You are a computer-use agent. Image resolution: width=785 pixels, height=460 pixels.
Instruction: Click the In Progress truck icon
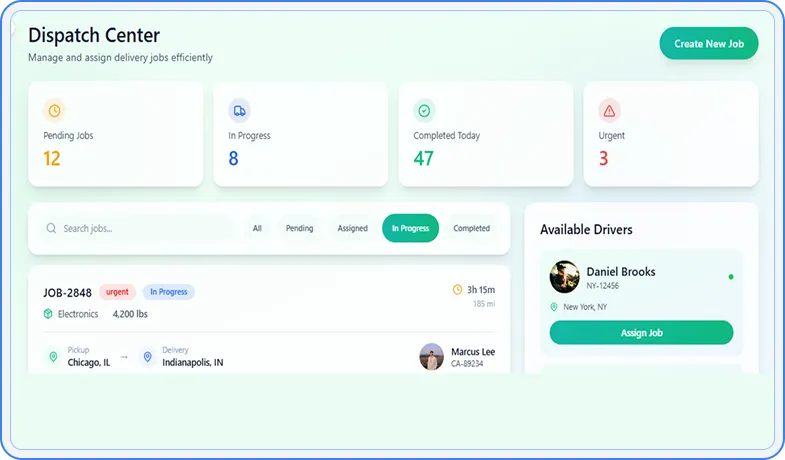[x=239, y=111]
